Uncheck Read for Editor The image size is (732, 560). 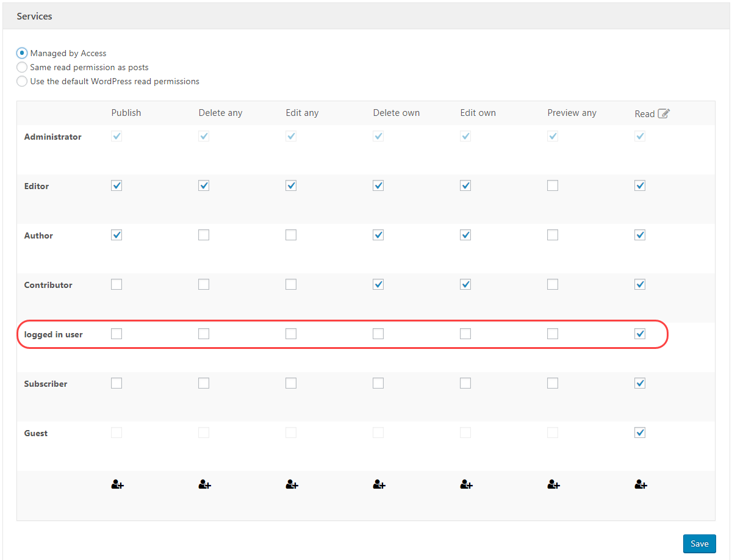click(640, 185)
